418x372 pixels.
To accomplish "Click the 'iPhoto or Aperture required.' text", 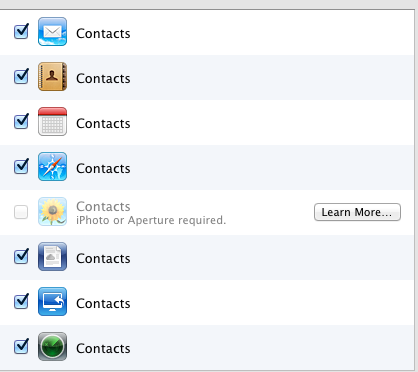I will tap(151, 220).
